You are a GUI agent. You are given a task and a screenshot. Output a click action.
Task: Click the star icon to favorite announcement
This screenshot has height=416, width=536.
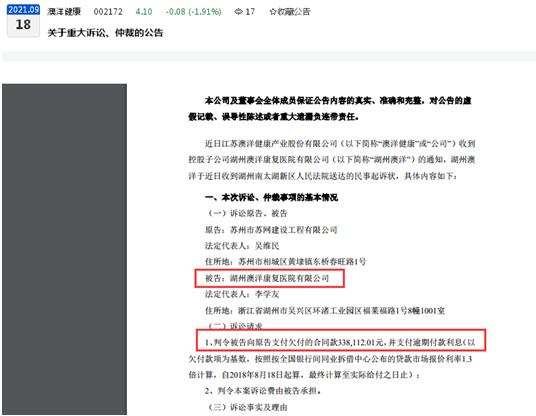pos(273,12)
